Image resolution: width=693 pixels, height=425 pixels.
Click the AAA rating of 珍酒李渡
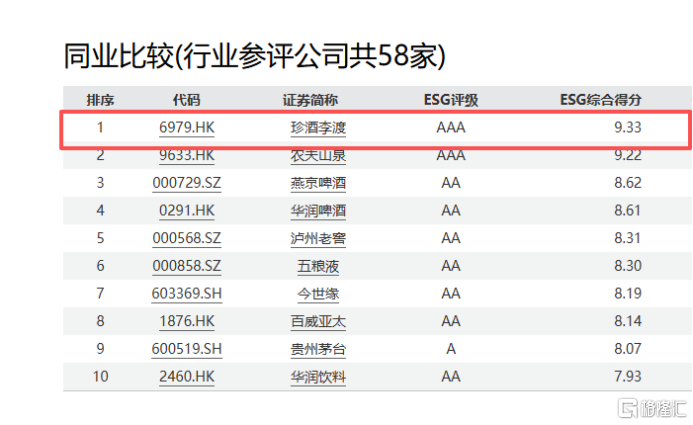[x=451, y=127]
